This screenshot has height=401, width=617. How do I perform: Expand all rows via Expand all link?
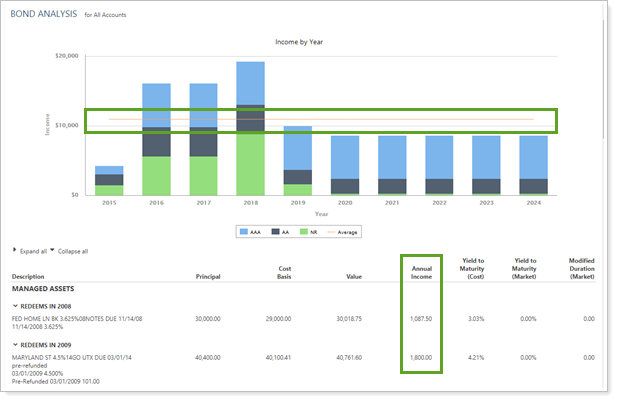coord(31,251)
